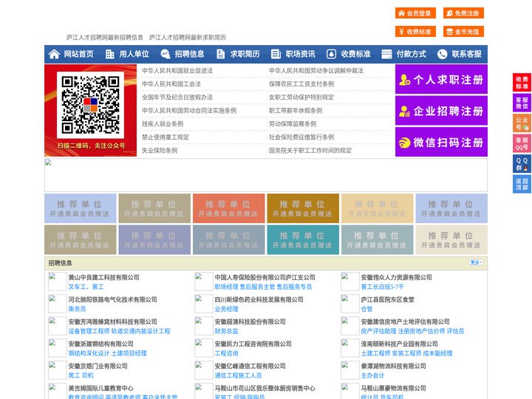Click the person icon on 企业招聘注册
The height and width of the screenshot is (399, 532).
(404, 111)
